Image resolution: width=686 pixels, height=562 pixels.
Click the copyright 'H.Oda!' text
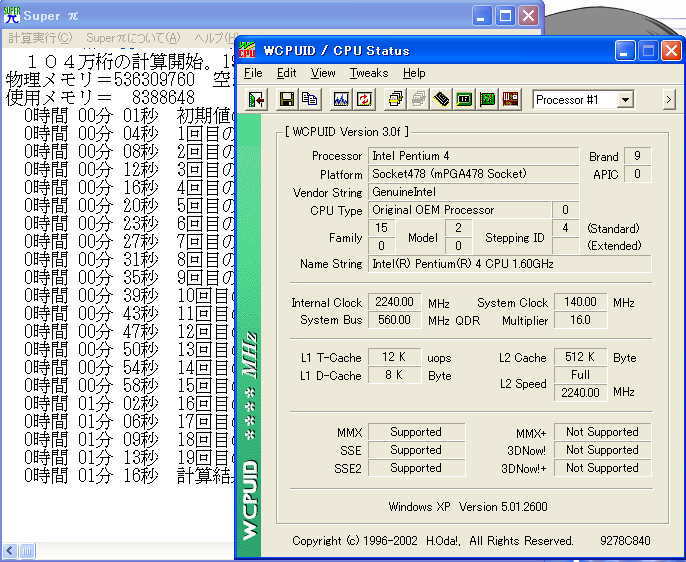coord(444,541)
